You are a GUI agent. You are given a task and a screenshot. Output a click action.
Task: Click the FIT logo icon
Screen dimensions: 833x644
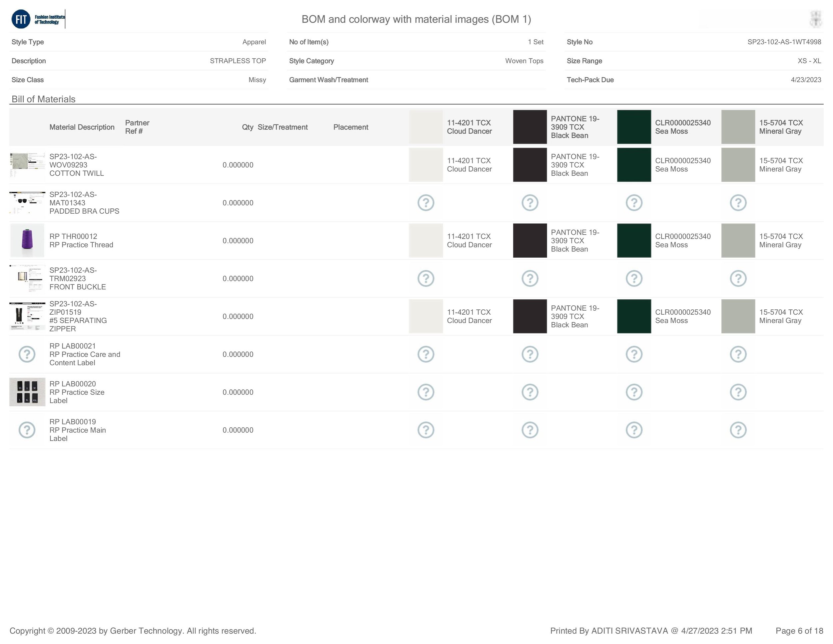21,19
